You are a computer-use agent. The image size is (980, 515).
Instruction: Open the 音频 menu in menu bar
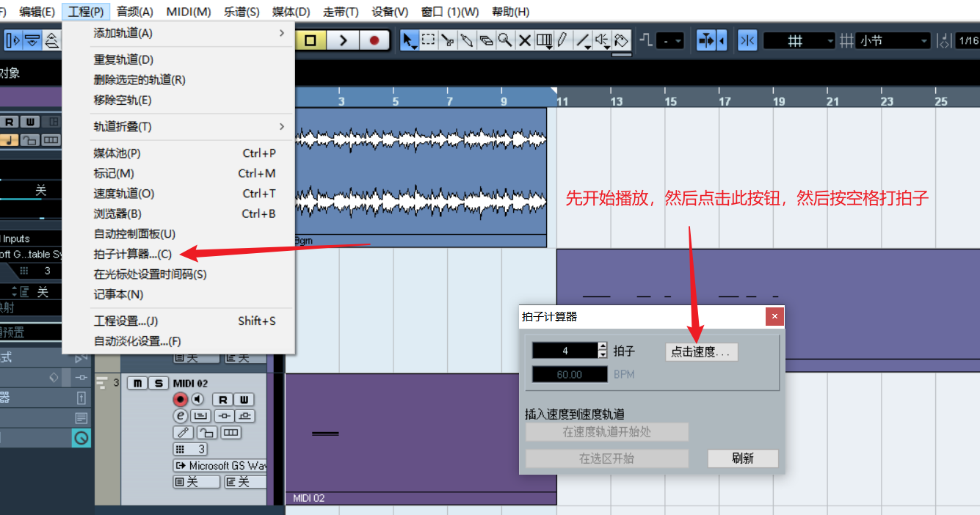135,12
